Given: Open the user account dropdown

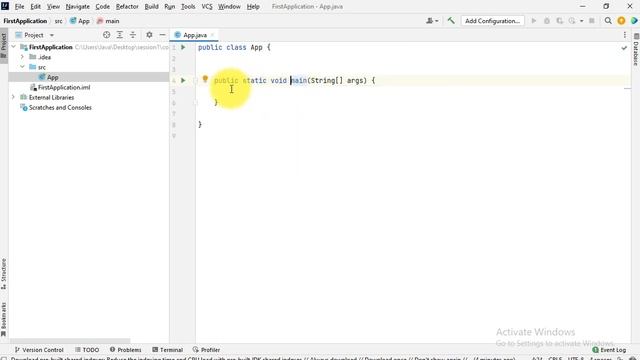Looking at the screenshot, I should pos(432,21).
